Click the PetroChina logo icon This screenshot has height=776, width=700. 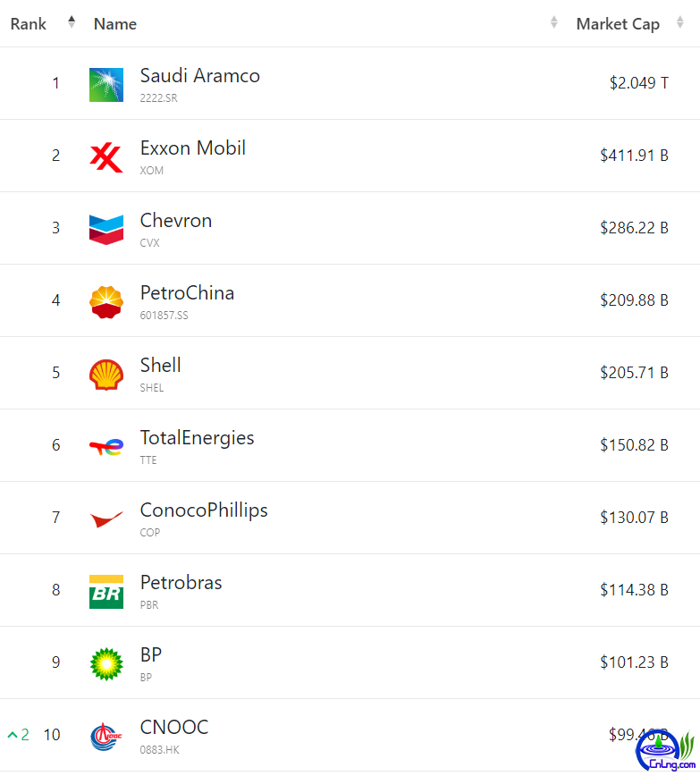tap(106, 302)
